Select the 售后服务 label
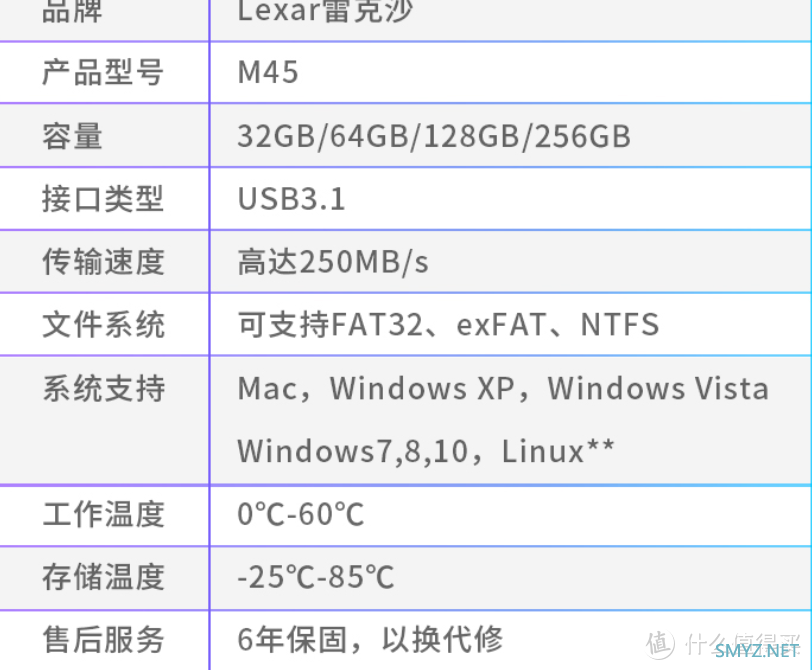Viewport: 812px width, 670px height. (104, 640)
